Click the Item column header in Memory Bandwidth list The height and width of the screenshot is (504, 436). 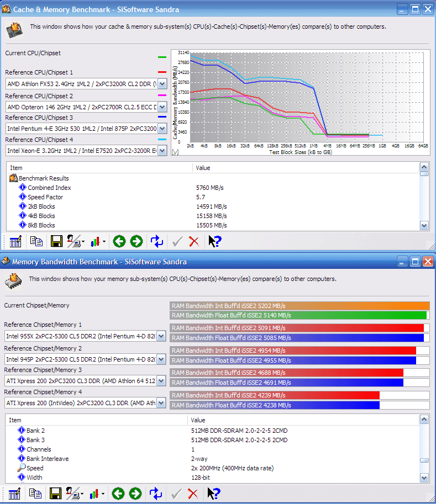coord(97,420)
